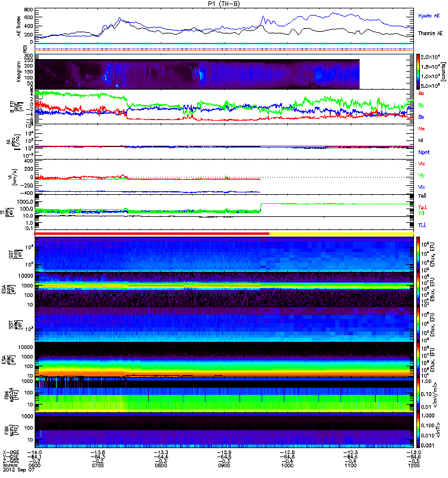Click the yellow segment of the mode bar
The width and height of the screenshot is (448, 478).
click(x=342, y=234)
